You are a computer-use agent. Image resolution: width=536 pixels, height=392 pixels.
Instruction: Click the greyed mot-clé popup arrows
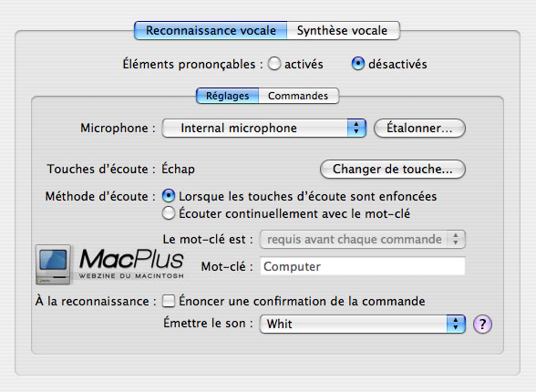[x=456, y=239]
